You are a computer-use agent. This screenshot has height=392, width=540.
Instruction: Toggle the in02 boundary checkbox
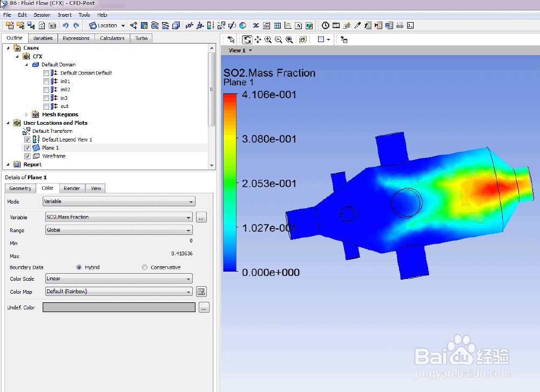pyautogui.click(x=46, y=90)
